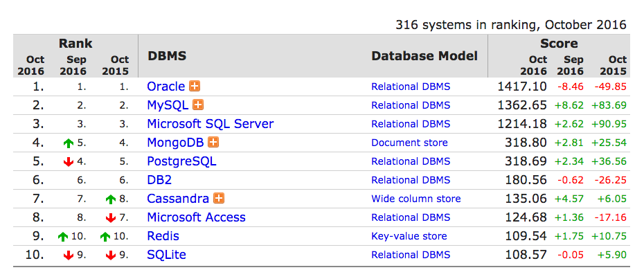This screenshot has width=644, height=270.
Task: Click the 316 systems in ranking caption
Action: [x=511, y=25]
